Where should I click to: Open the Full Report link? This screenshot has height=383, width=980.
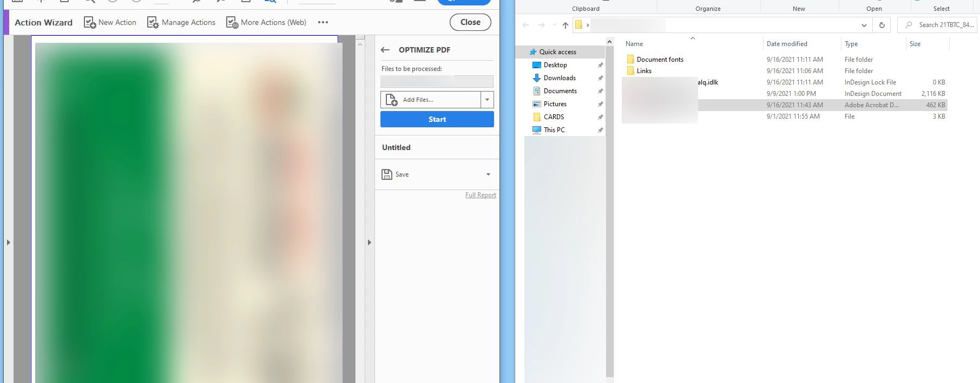pyautogui.click(x=481, y=195)
